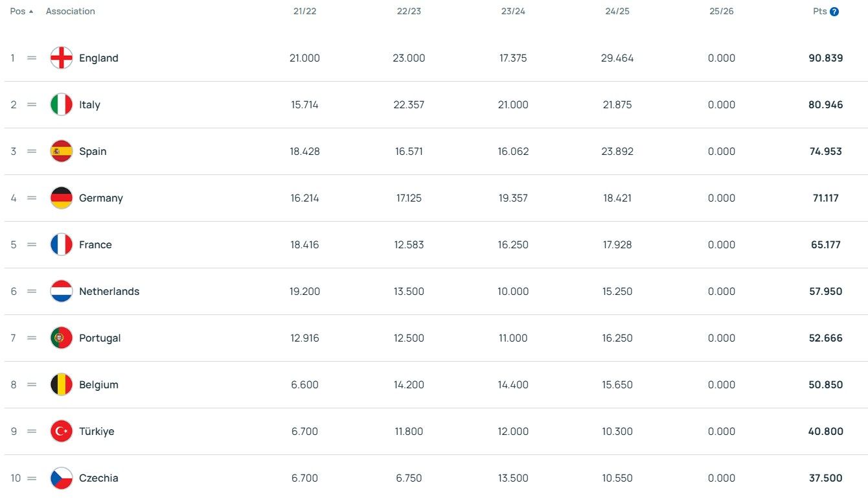The image size is (868, 503).
Task: Select the 24/25 season column header
Action: (617, 12)
